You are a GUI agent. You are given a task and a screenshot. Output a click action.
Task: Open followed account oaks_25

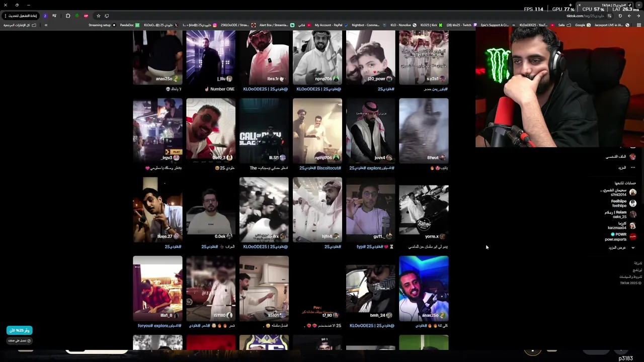tap(620, 215)
